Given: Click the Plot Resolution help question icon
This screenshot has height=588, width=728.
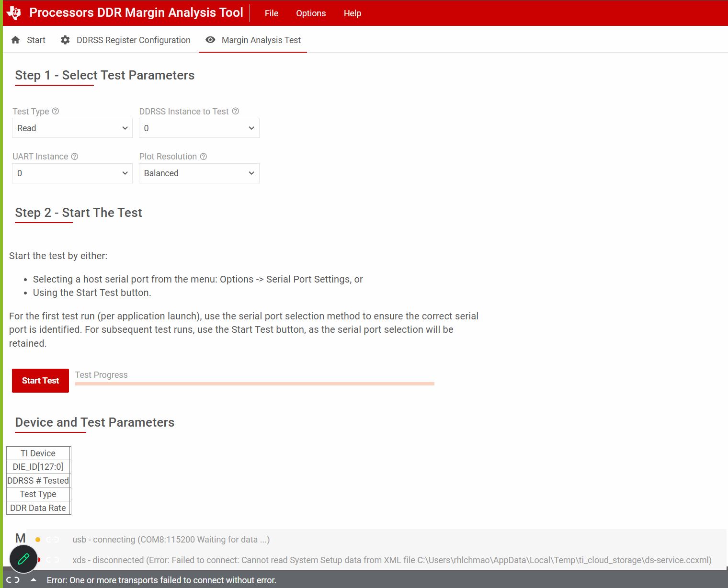Looking at the screenshot, I should [x=204, y=157].
